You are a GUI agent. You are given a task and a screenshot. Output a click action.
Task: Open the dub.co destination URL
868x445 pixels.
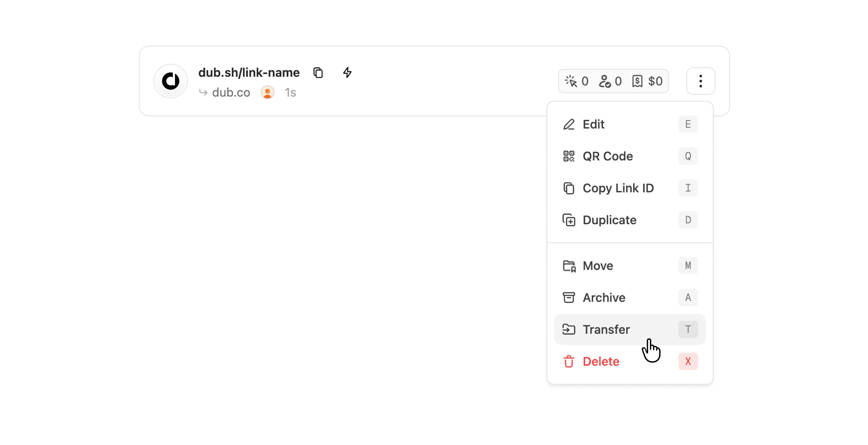[231, 92]
